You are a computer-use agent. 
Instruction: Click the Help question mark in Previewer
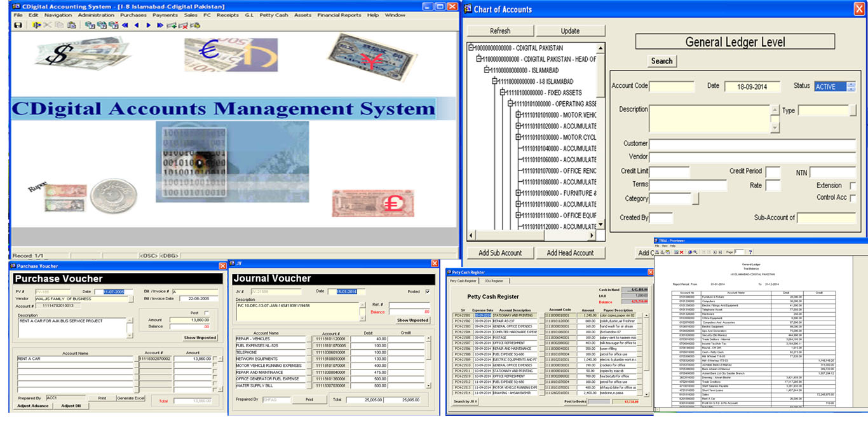tap(750, 252)
